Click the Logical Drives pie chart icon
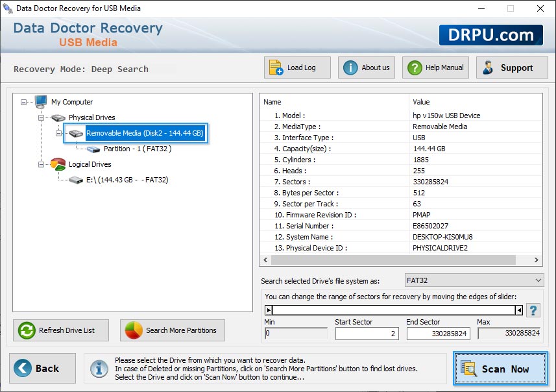 [58, 164]
